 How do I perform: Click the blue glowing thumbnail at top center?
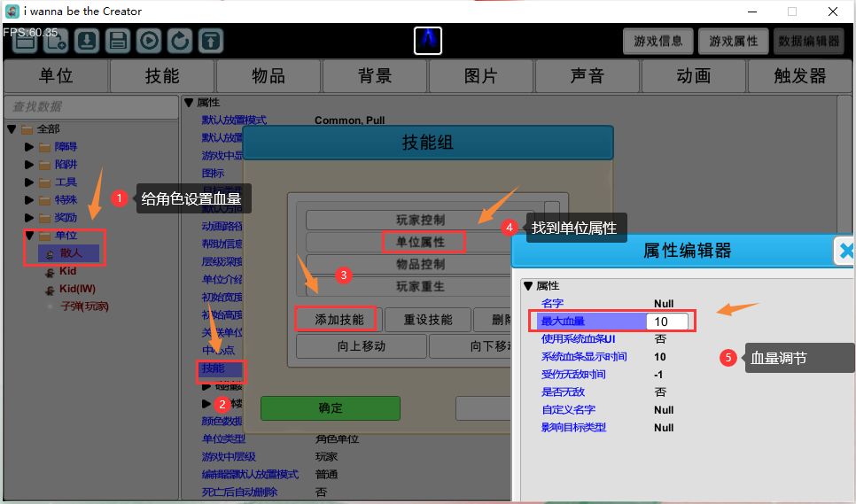point(428,41)
